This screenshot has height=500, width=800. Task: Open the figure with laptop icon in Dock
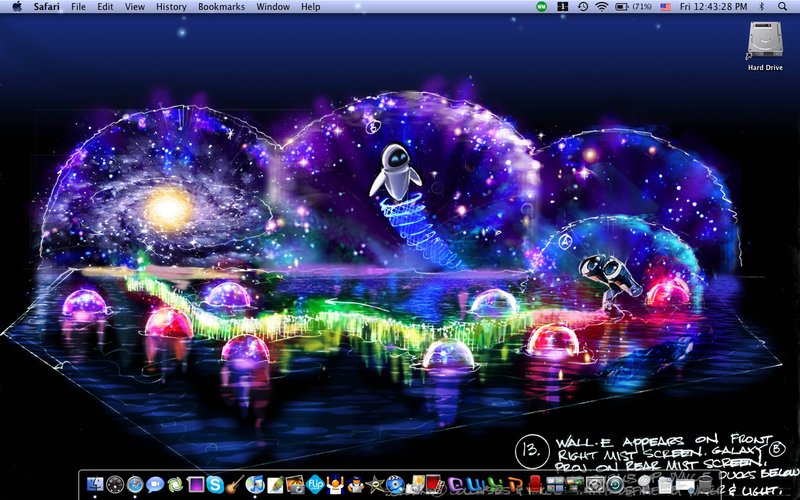coord(356,484)
